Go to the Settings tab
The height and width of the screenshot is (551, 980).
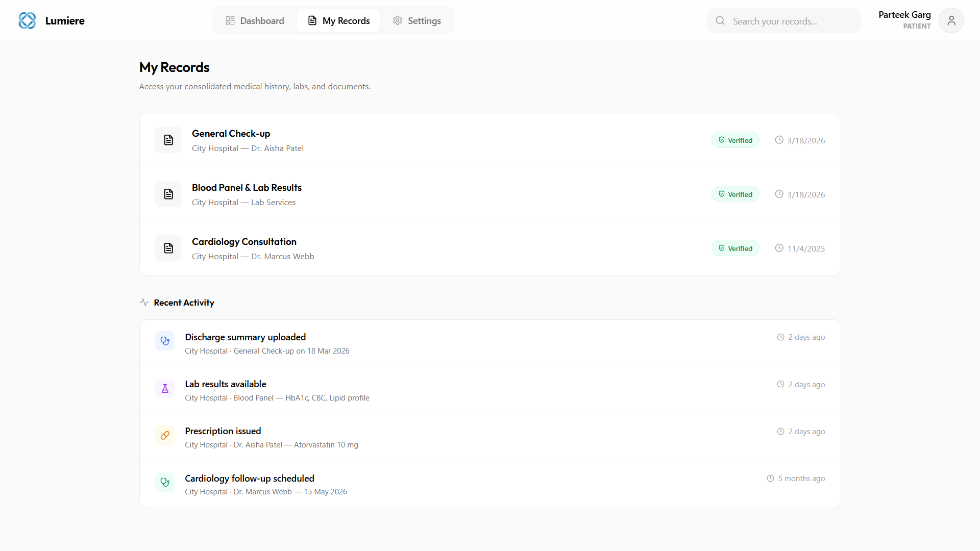click(416, 20)
